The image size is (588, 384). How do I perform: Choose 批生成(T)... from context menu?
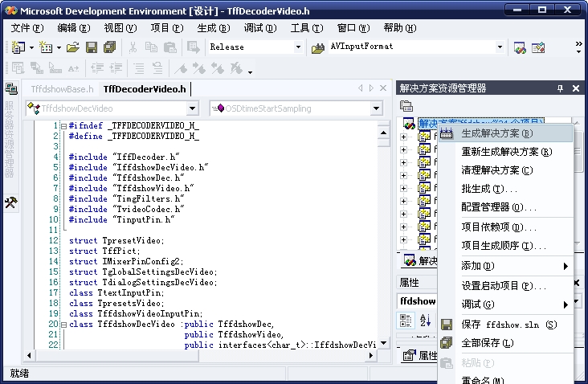505,189
